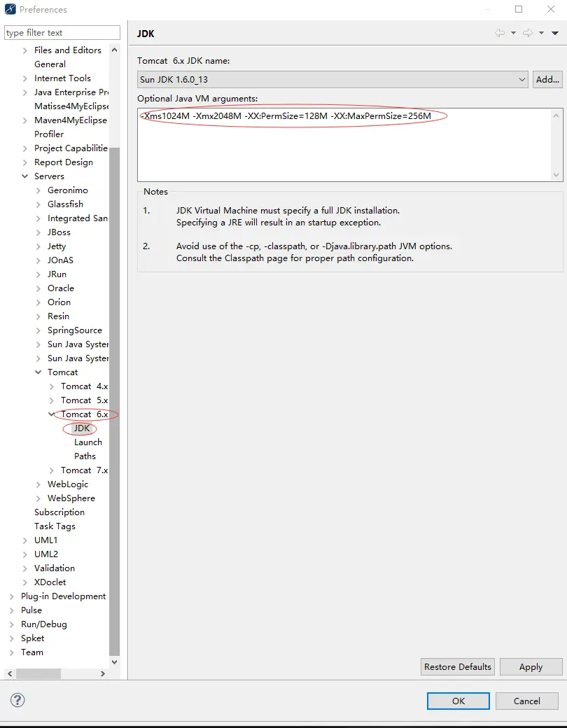Collapse the Tomcat 6.x node
The height and width of the screenshot is (728, 567).
(x=52, y=414)
